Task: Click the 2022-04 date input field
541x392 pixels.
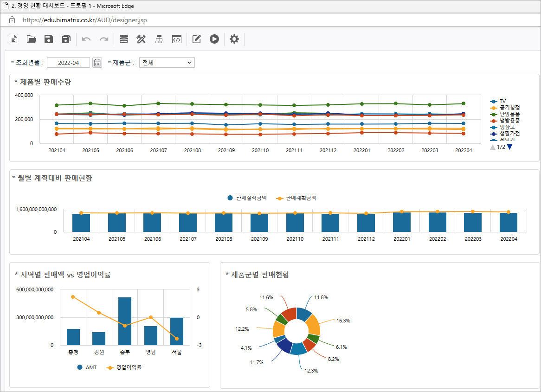Action: pyautogui.click(x=68, y=63)
